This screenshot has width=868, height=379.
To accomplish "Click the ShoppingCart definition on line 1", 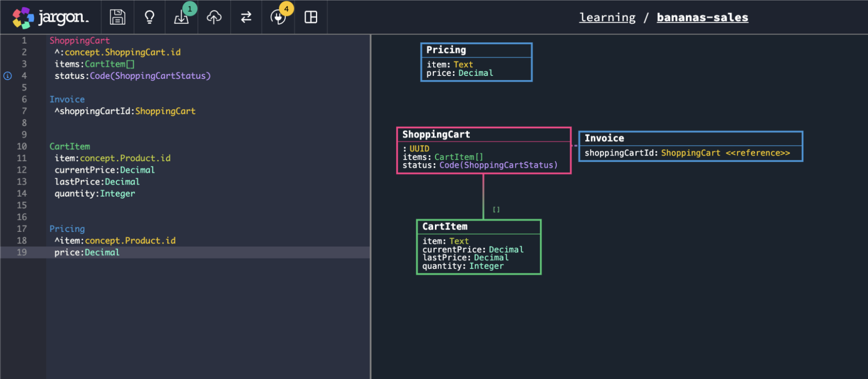I will tap(79, 41).
